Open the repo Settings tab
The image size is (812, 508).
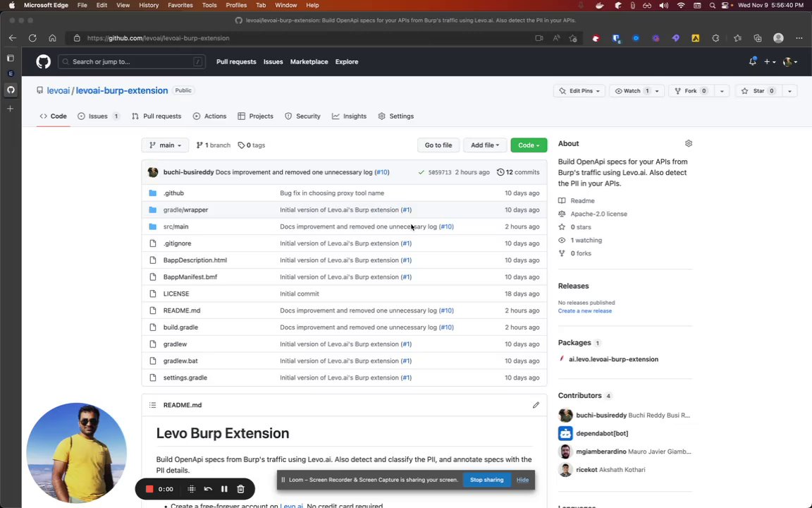tap(396, 116)
